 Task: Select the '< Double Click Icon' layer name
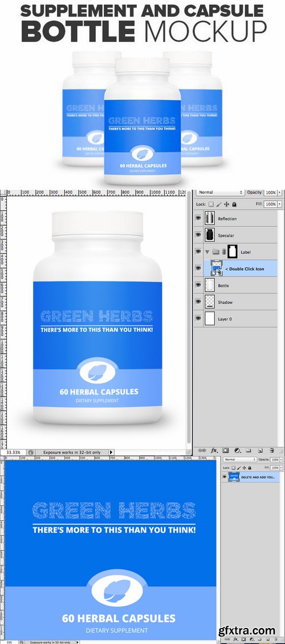pos(245,269)
